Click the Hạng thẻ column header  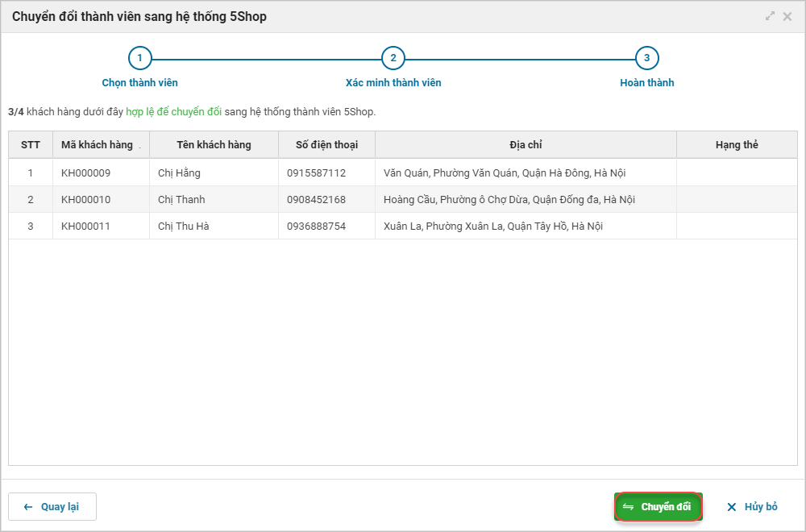point(737,145)
